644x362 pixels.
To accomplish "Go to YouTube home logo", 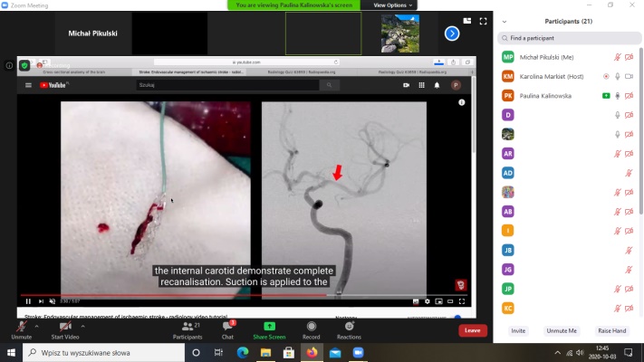I will point(53,85).
